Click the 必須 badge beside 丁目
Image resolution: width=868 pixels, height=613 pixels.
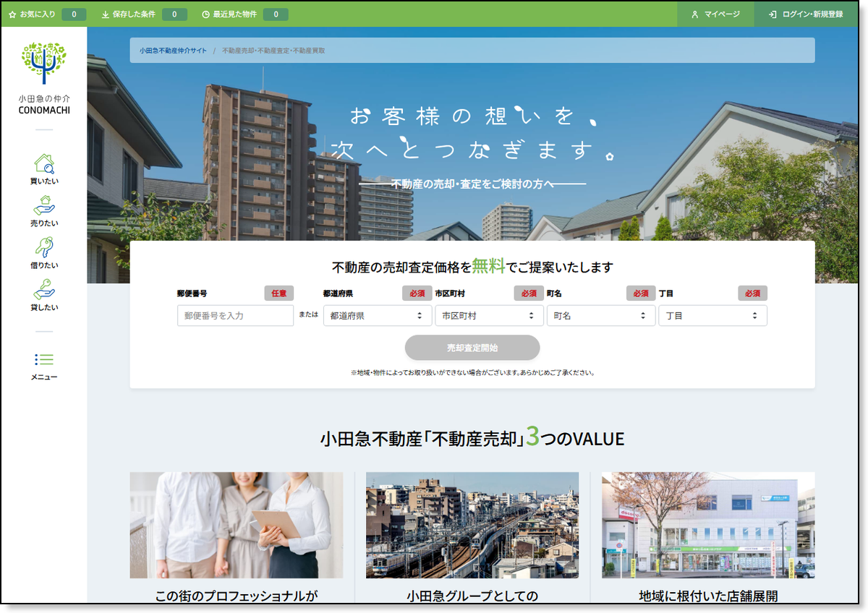click(x=752, y=293)
